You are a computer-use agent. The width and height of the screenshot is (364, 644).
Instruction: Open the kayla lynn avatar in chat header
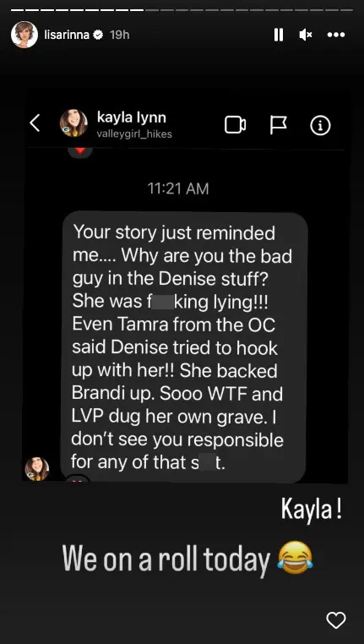73,123
